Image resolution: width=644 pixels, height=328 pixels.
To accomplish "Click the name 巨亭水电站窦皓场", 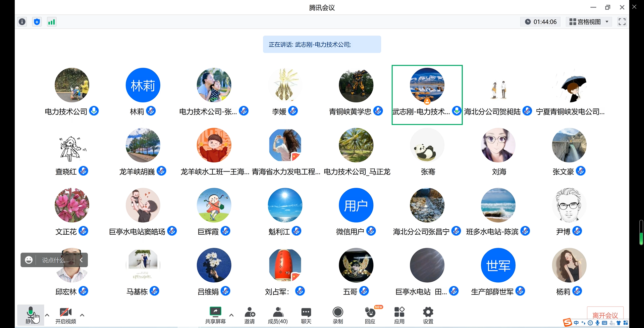I will pos(137,232).
